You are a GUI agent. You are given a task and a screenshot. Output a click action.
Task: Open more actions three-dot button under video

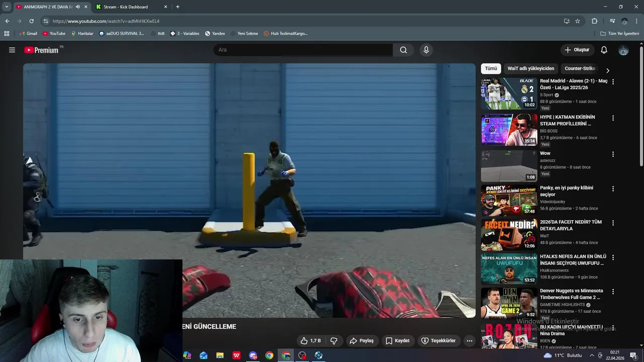(469, 340)
